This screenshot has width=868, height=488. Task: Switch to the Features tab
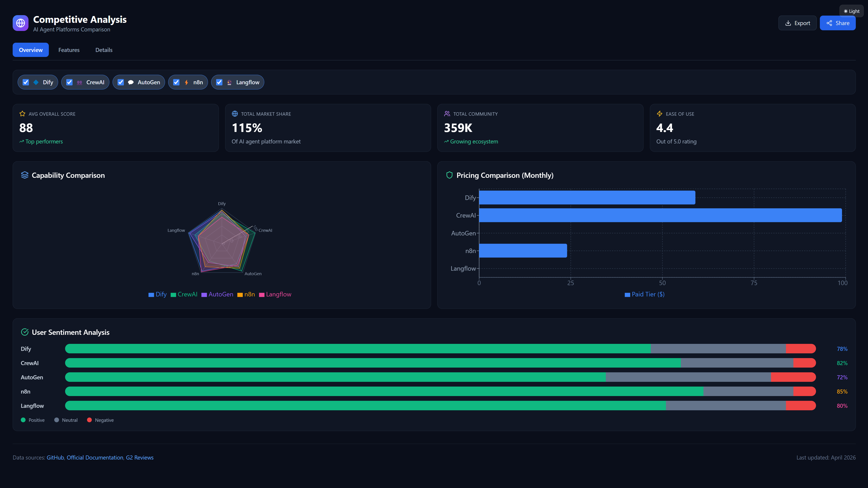(69, 49)
